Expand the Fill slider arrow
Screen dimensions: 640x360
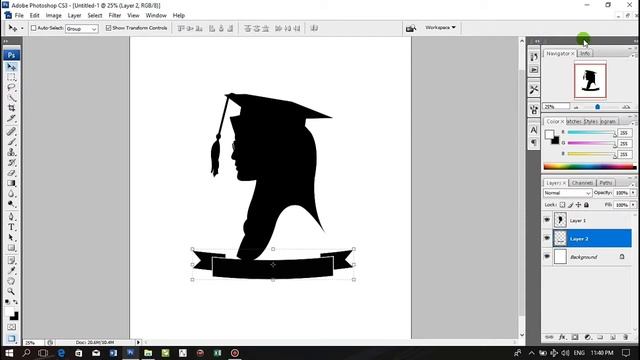[x=633, y=205]
